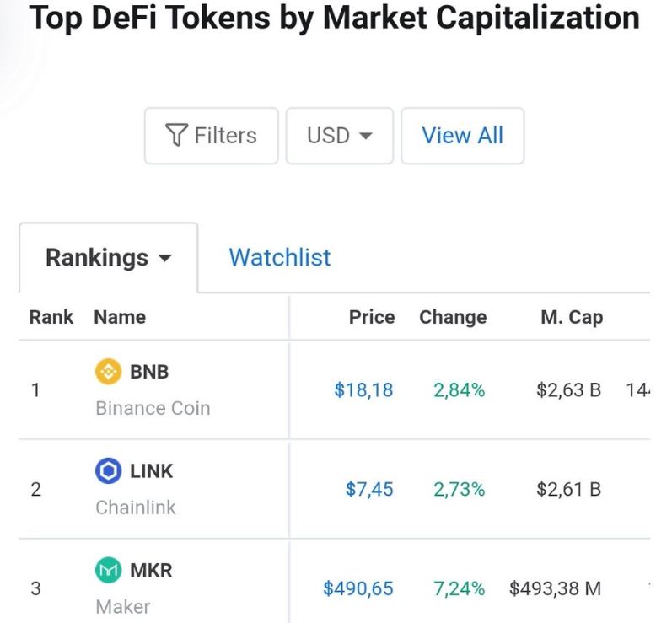Click the Chainlink hexagon logo icon
672x623 pixels.
pyautogui.click(x=108, y=470)
